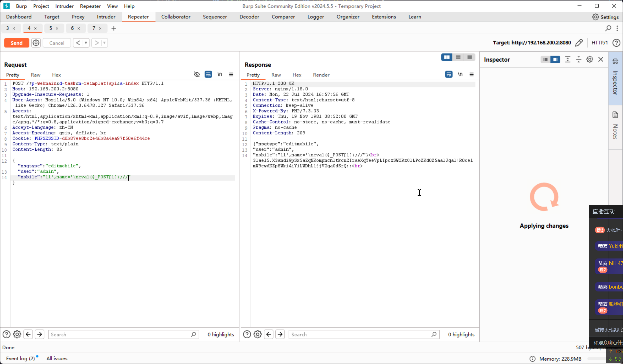Search Repeater tabs with magnifier icon
Viewport: 623px width, 364px height.
point(608,28)
